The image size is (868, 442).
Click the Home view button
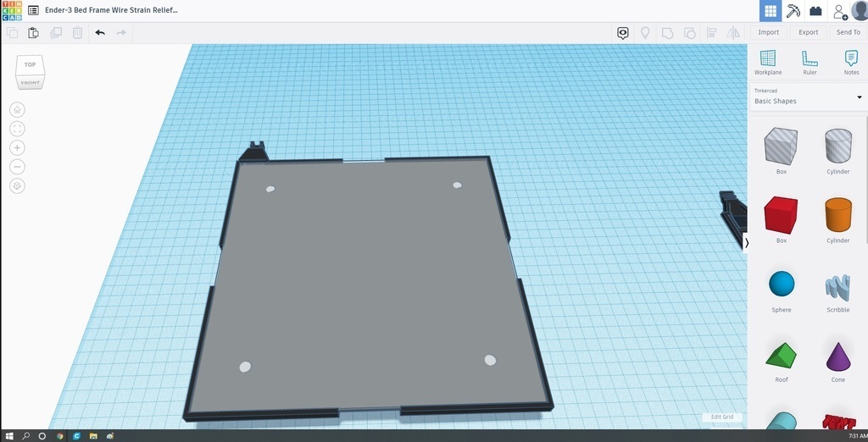17,109
